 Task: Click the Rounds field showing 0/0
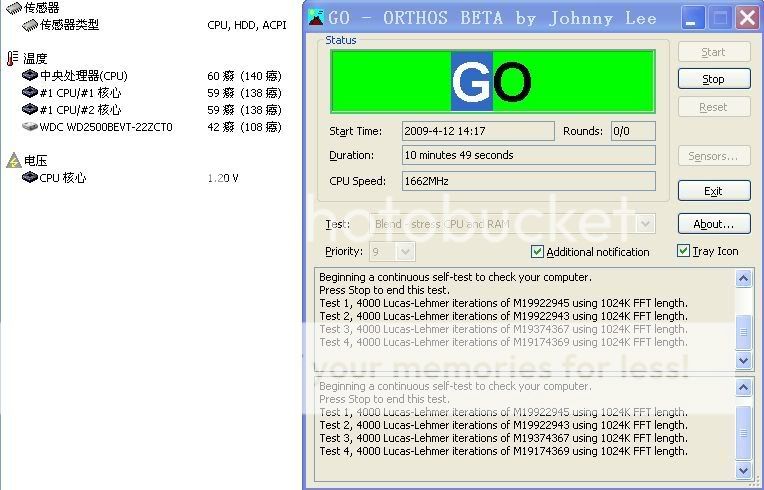click(x=633, y=131)
